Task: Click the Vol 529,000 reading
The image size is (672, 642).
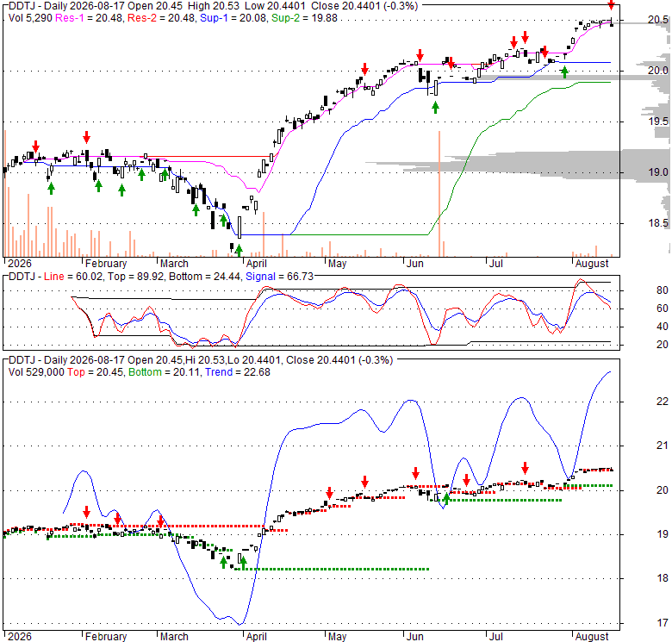Action: pyautogui.click(x=36, y=372)
